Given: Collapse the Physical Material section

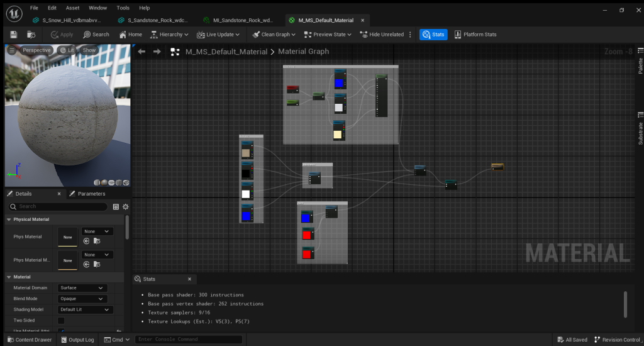Looking at the screenshot, I should (x=9, y=220).
